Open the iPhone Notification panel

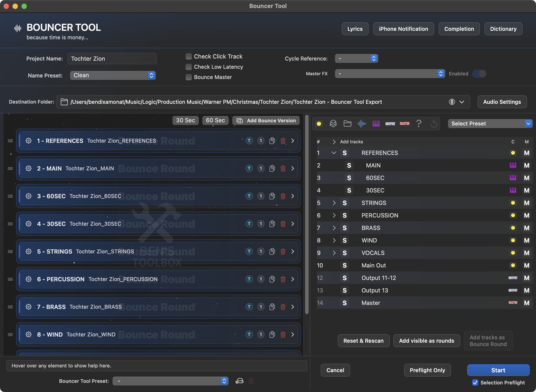tap(403, 29)
